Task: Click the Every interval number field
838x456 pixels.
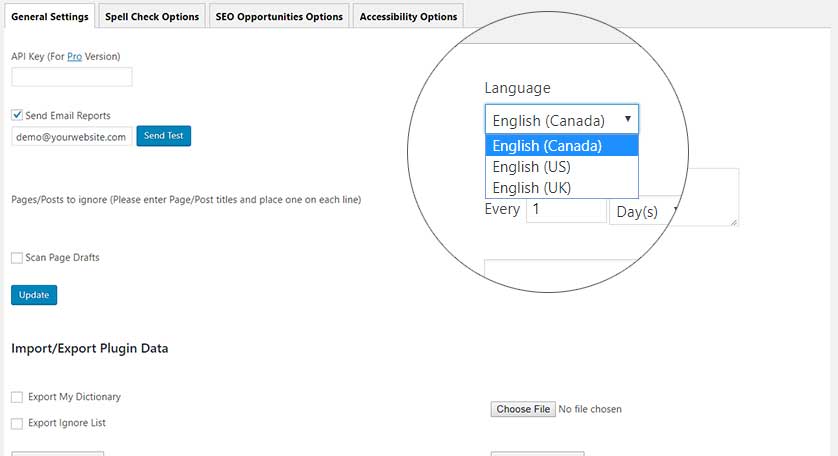Action: (x=567, y=210)
